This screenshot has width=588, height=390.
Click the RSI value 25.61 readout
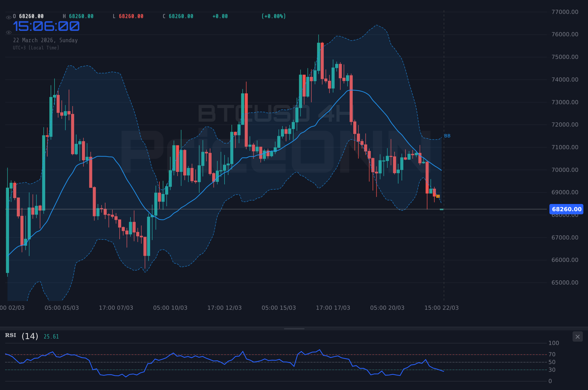coord(51,336)
